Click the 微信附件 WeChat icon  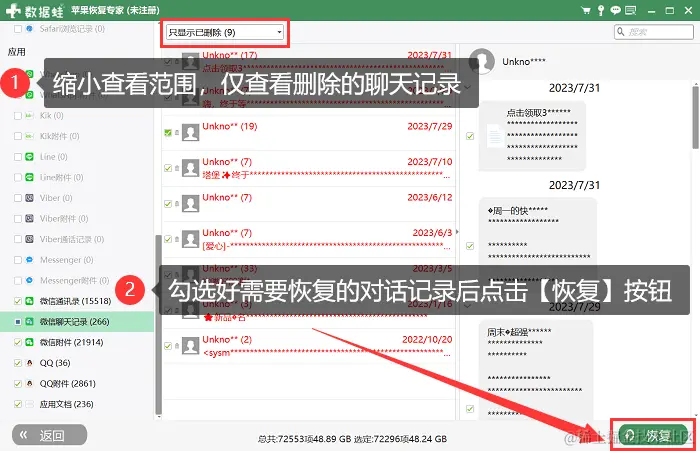pos(29,342)
